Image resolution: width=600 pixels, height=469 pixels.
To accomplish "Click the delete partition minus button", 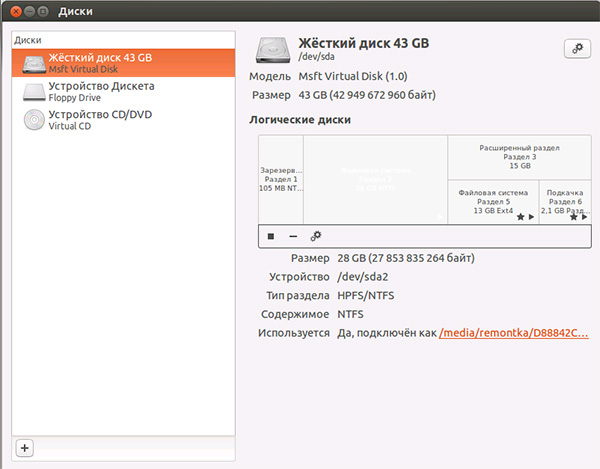I will coord(293,236).
